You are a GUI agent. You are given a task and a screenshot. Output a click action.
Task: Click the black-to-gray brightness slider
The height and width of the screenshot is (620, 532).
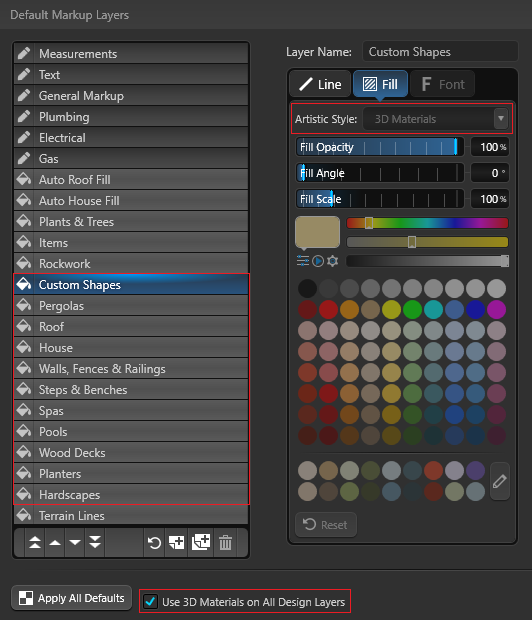pyautogui.click(x=427, y=261)
